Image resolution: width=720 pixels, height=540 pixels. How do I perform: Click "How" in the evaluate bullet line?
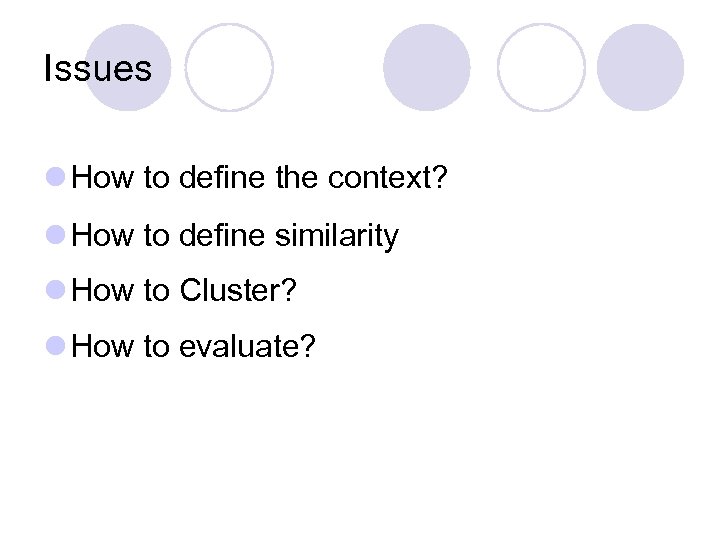[104, 347]
